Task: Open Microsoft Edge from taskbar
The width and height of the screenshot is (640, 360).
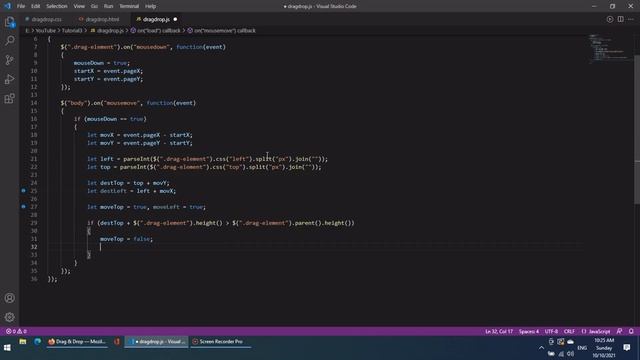Action: click(38, 342)
